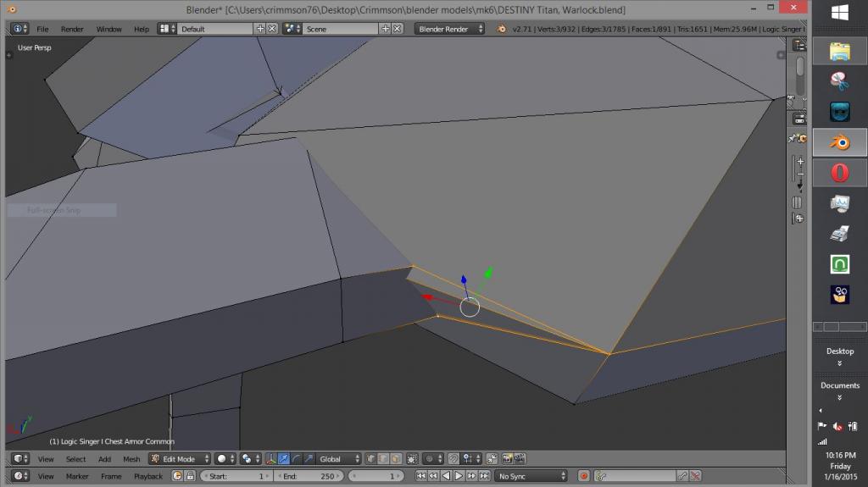This screenshot has height=487, width=868.
Task: Add a new screen layout next to Default
Action: 260,28
